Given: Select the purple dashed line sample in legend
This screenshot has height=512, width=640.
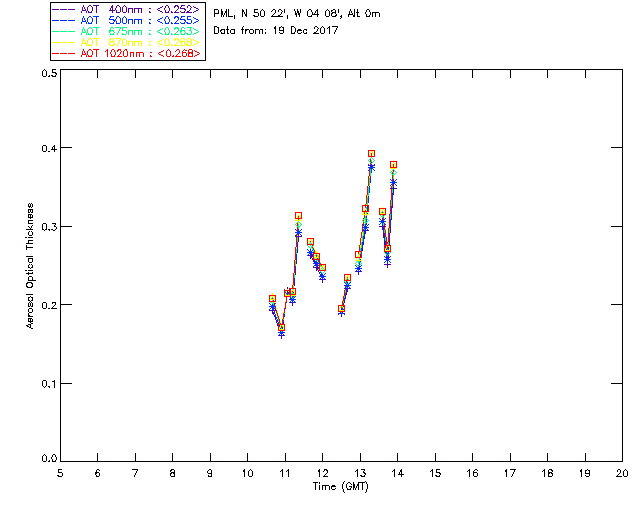Looking at the screenshot, I should click(64, 9).
